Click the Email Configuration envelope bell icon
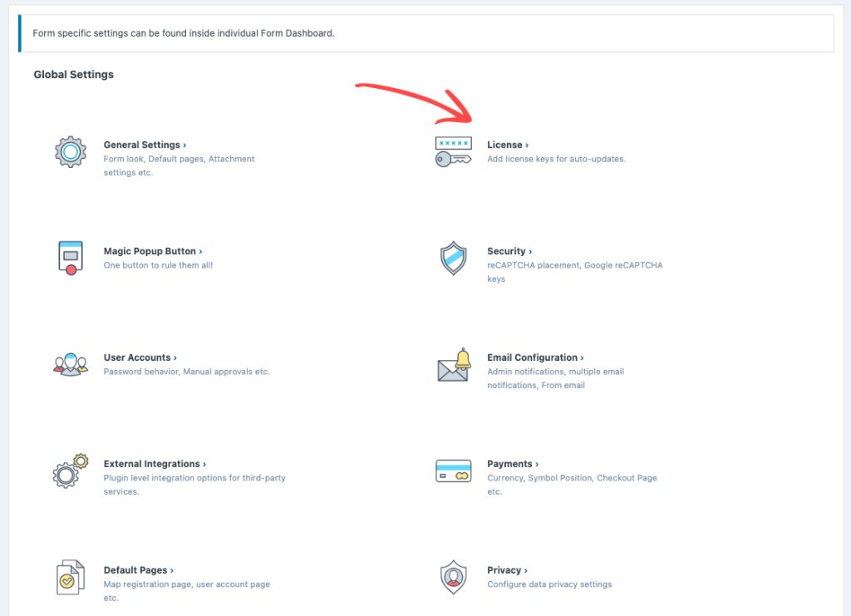 (454, 365)
